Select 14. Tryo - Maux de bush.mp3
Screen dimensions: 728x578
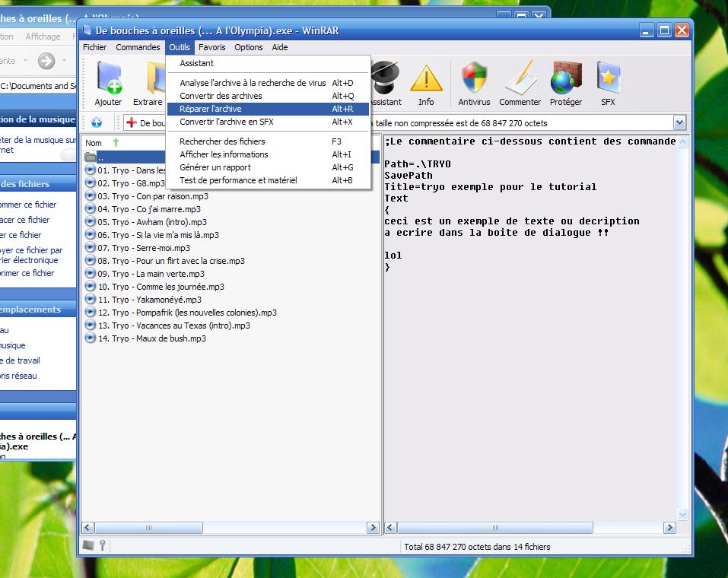[151, 338]
